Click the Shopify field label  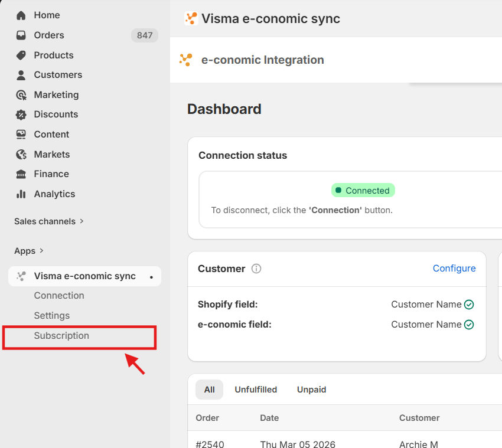(x=227, y=305)
